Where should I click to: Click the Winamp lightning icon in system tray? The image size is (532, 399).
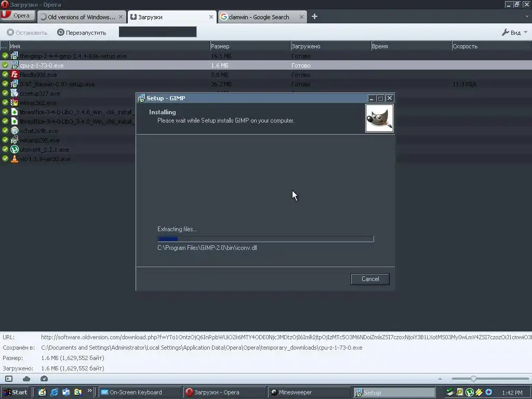(479, 392)
